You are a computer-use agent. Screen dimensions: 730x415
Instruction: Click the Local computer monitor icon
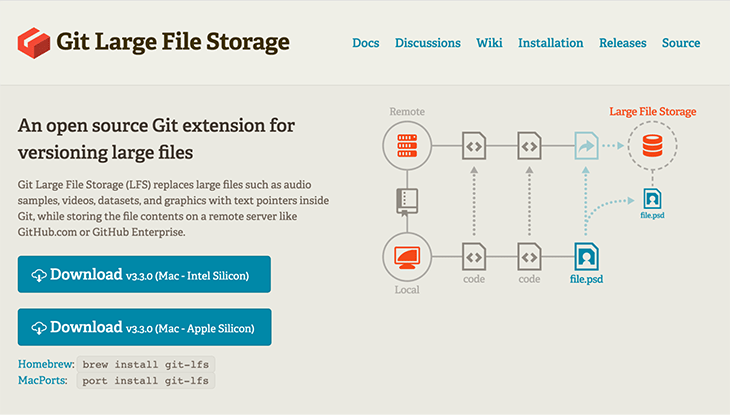click(407, 258)
